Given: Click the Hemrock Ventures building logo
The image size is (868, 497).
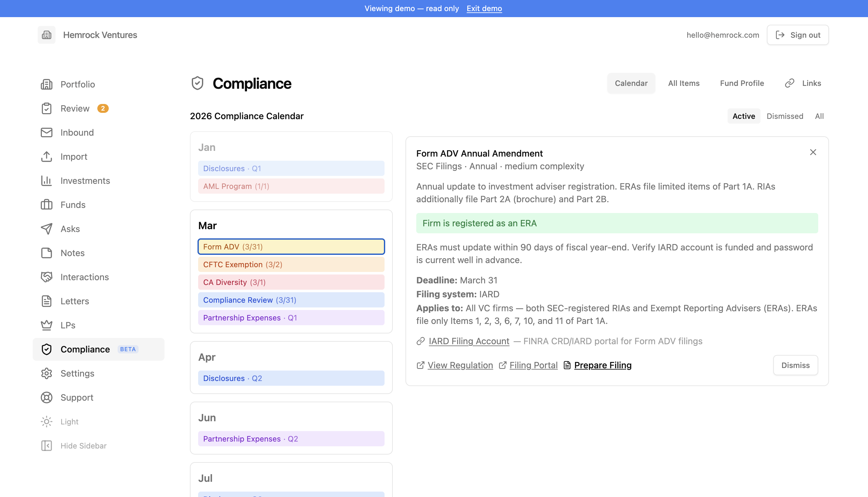Looking at the screenshot, I should [46, 35].
